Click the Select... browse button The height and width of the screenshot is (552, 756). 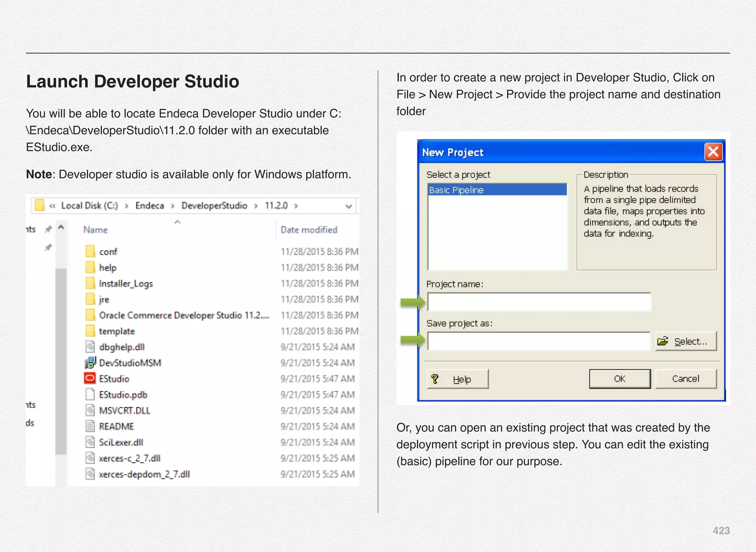point(686,341)
